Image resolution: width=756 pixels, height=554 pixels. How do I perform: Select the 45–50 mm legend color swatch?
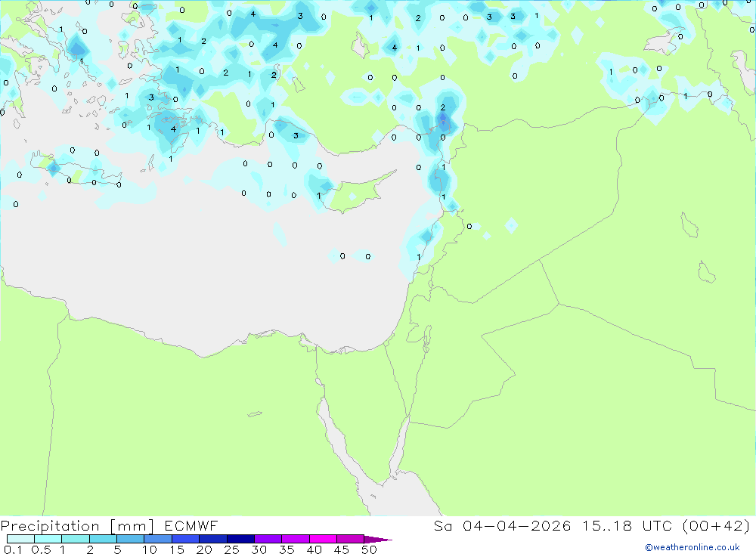point(350,539)
